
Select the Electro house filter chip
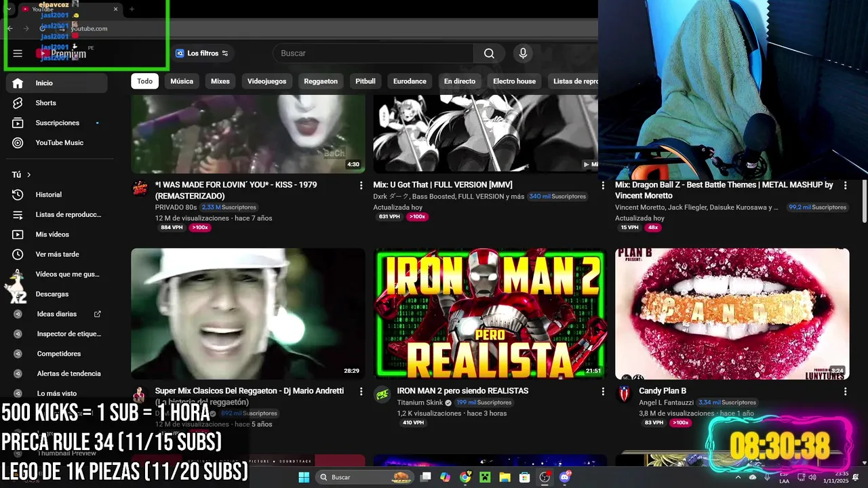[515, 81]
